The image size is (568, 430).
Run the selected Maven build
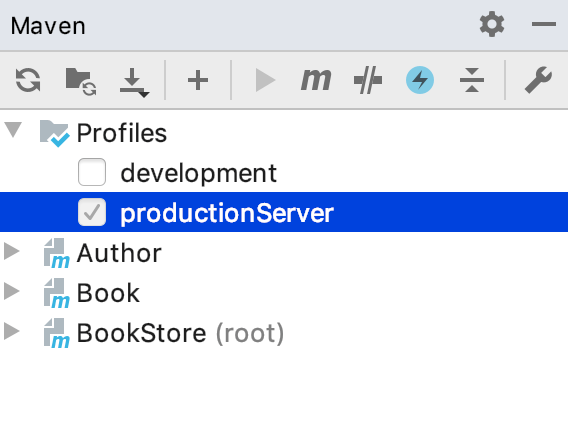(265, 80)
